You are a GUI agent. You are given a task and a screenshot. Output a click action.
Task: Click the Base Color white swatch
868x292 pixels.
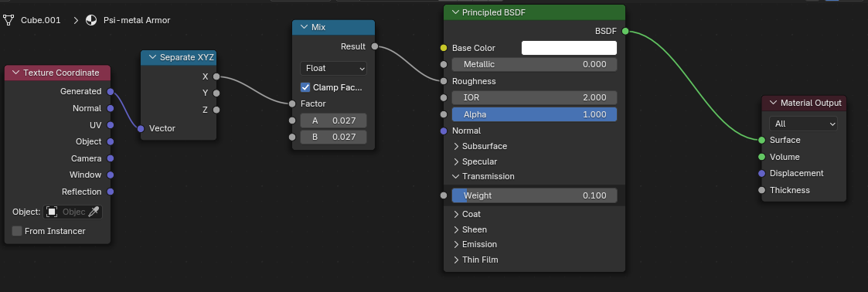click(x=569, y=48)
